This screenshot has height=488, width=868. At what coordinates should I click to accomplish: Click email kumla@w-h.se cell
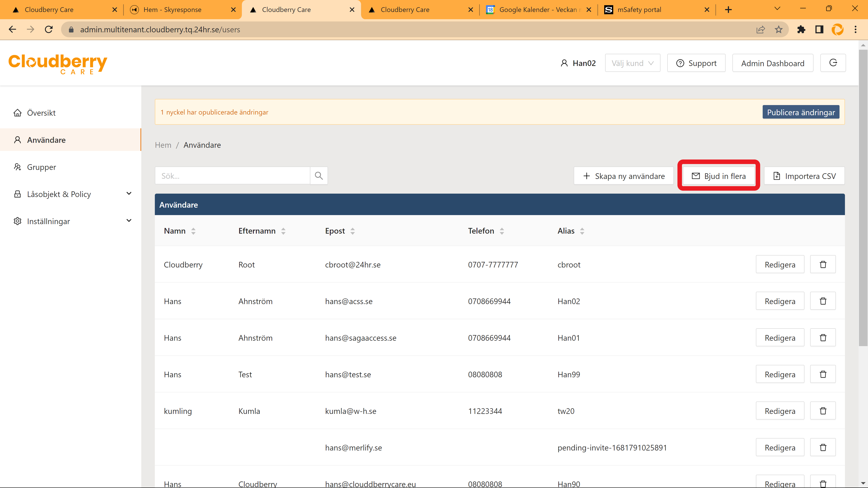350,411
